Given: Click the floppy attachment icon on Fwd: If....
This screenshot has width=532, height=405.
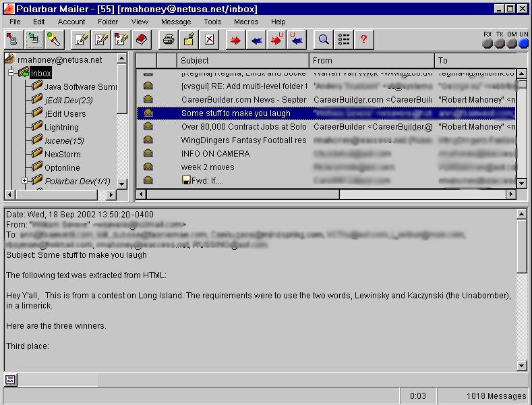Looking at the screenshot, I should [x=187, y=181].
